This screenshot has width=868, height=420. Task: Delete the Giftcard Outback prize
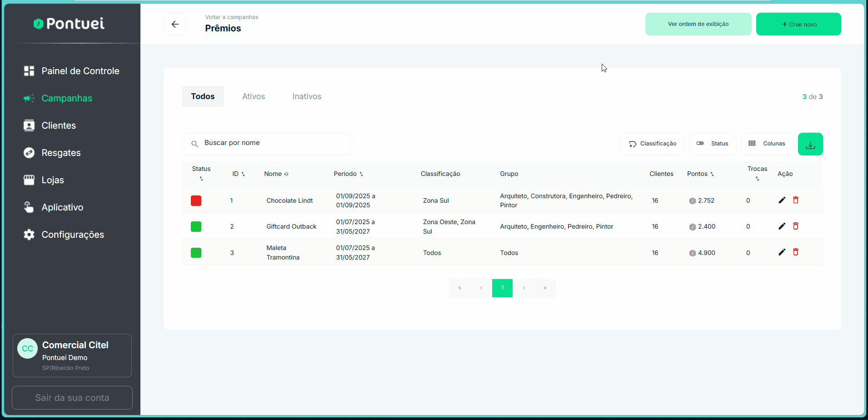(796, 226)
